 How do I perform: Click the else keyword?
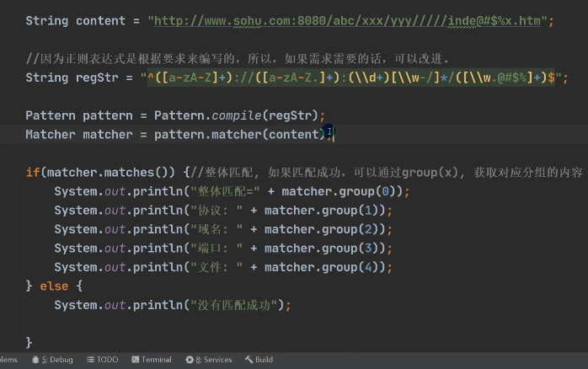(54, 286)
